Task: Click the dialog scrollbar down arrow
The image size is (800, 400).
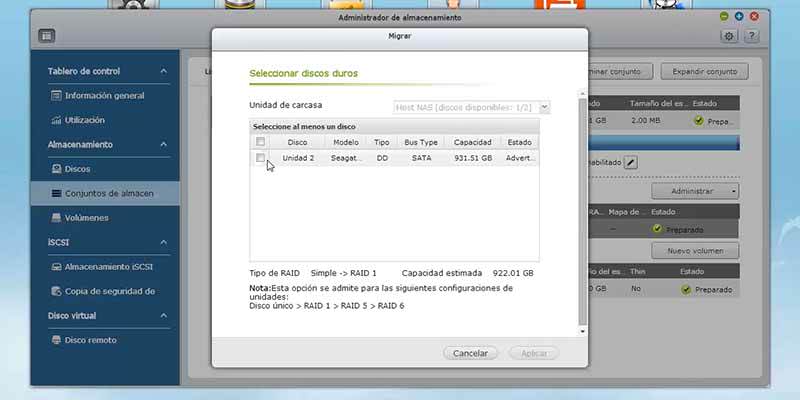Action: pos(583,331)
